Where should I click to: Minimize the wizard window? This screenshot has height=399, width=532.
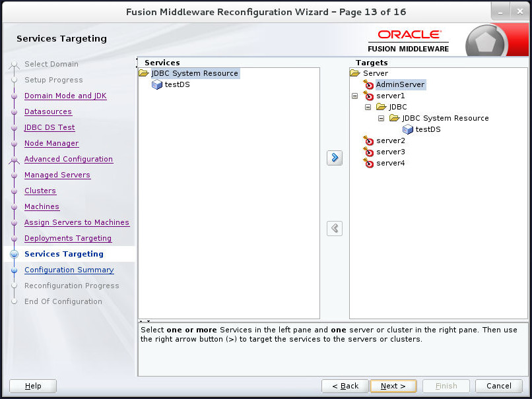point(500,12)
